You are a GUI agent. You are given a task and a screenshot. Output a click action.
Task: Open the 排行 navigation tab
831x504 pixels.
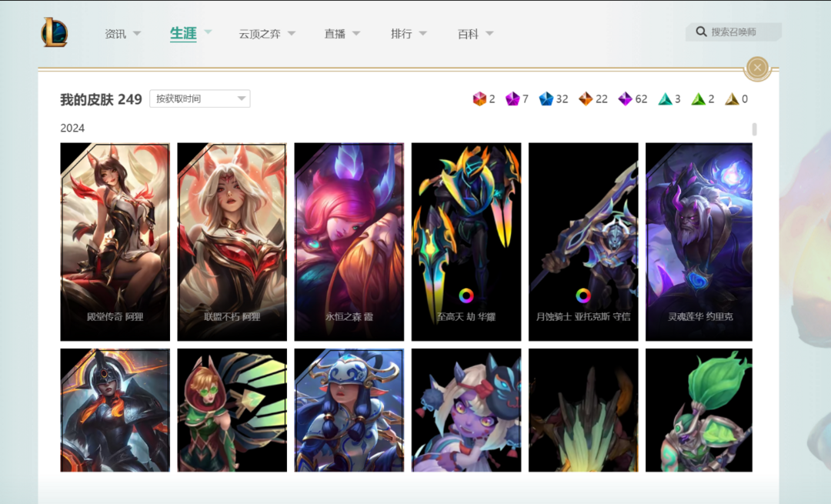(x=401, y=34)
